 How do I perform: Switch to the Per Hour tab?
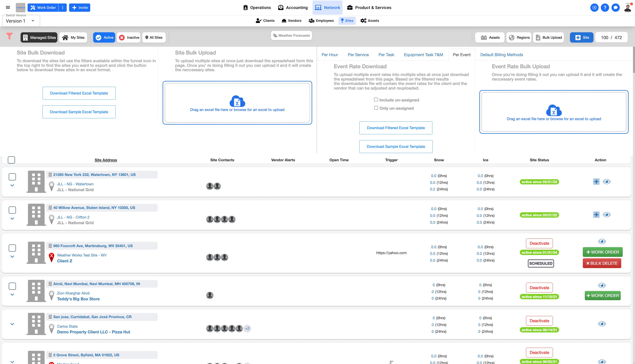point(329,55)
